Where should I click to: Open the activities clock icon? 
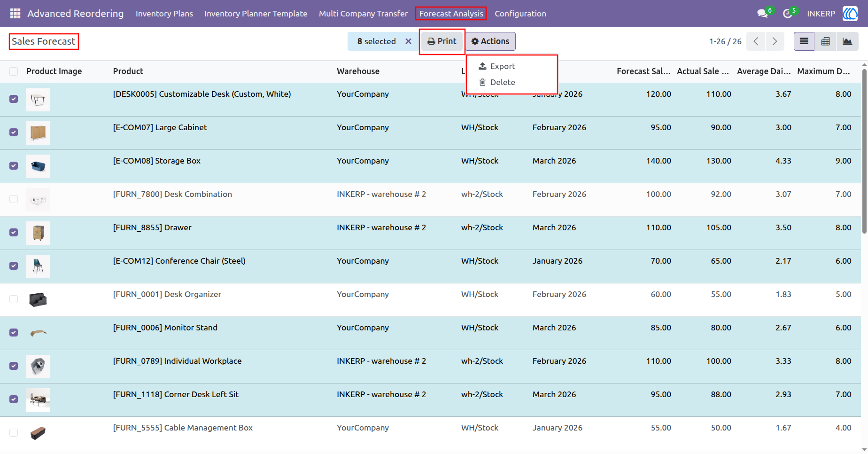[x=788, y=14]
